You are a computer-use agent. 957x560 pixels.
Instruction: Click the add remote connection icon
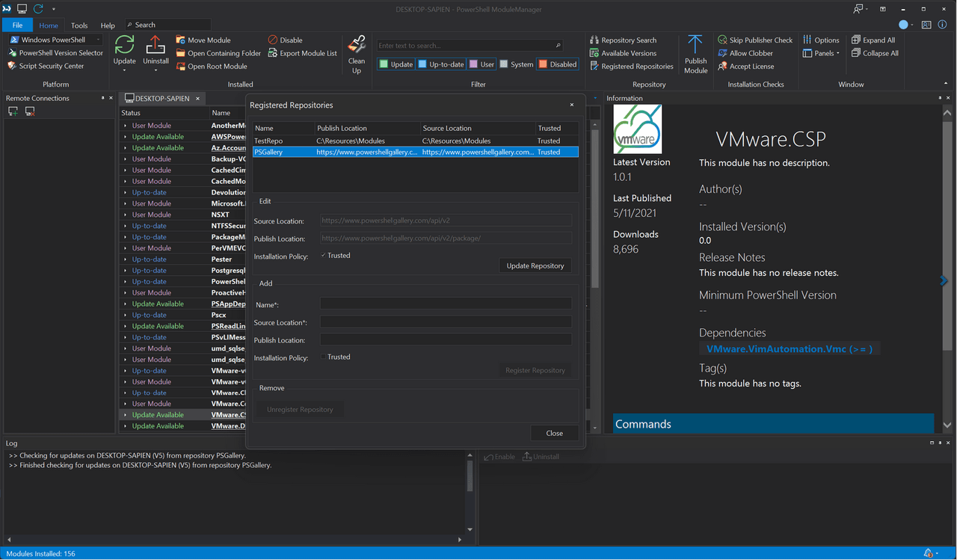click(x=13, y=111)
